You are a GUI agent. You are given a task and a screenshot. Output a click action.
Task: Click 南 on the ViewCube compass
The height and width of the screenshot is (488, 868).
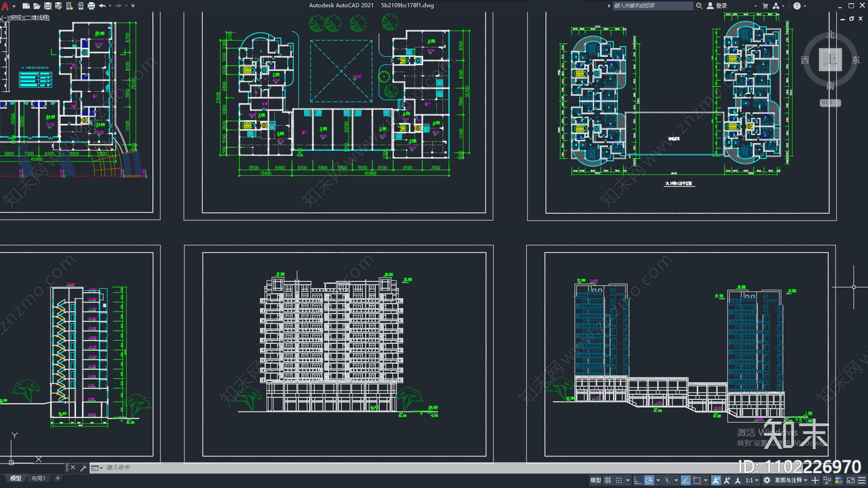click(x=830, y=86)
